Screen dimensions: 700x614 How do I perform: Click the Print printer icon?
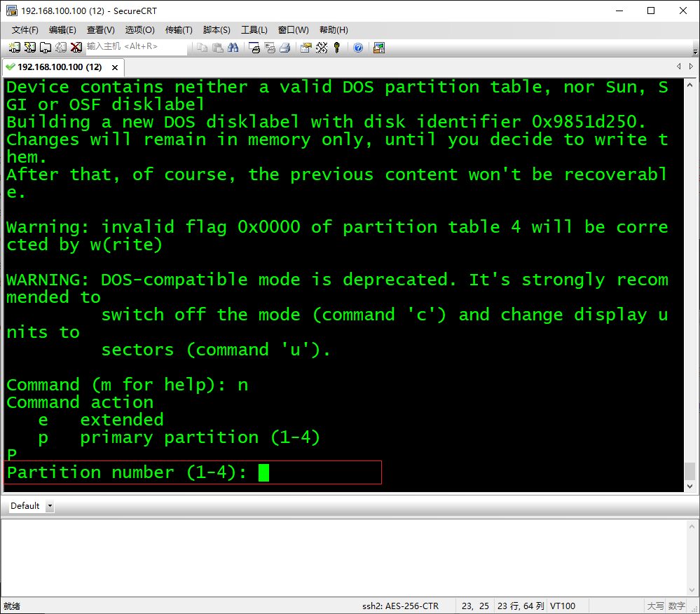(x=285, y=48)
